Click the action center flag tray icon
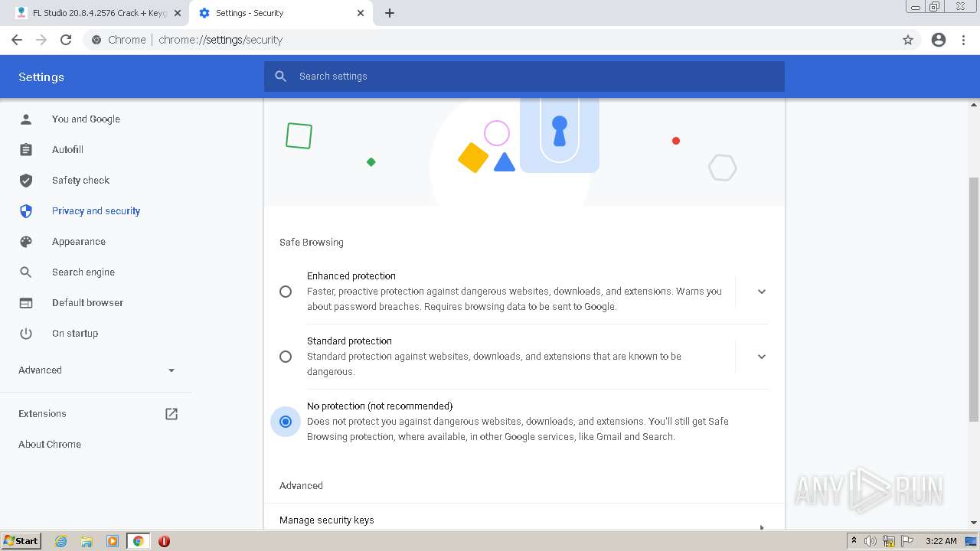Viewport: 980px width, 551px height. (907, 541)
